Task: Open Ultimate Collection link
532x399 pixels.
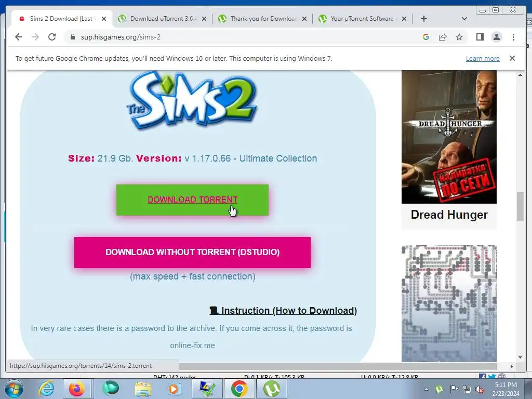Action: [x=278, y=158]
